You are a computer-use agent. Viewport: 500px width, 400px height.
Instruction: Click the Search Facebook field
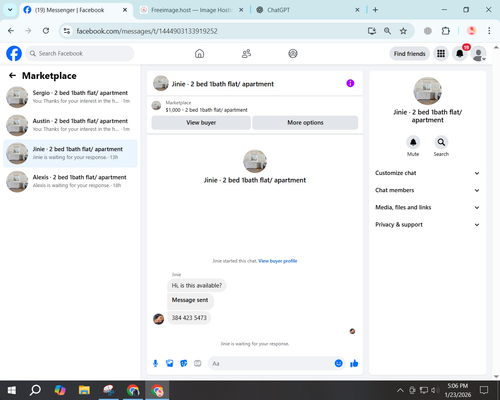(x=80, y=54)
